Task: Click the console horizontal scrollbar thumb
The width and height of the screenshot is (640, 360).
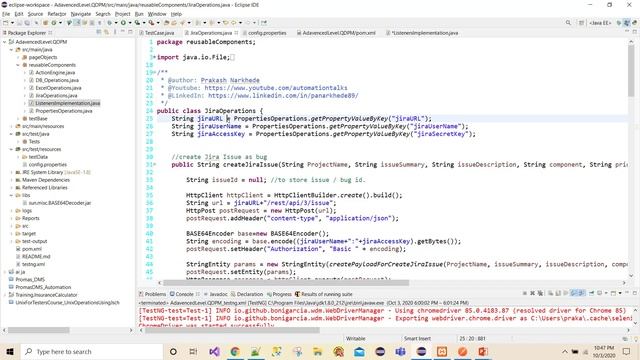Action: click(232, 330)
